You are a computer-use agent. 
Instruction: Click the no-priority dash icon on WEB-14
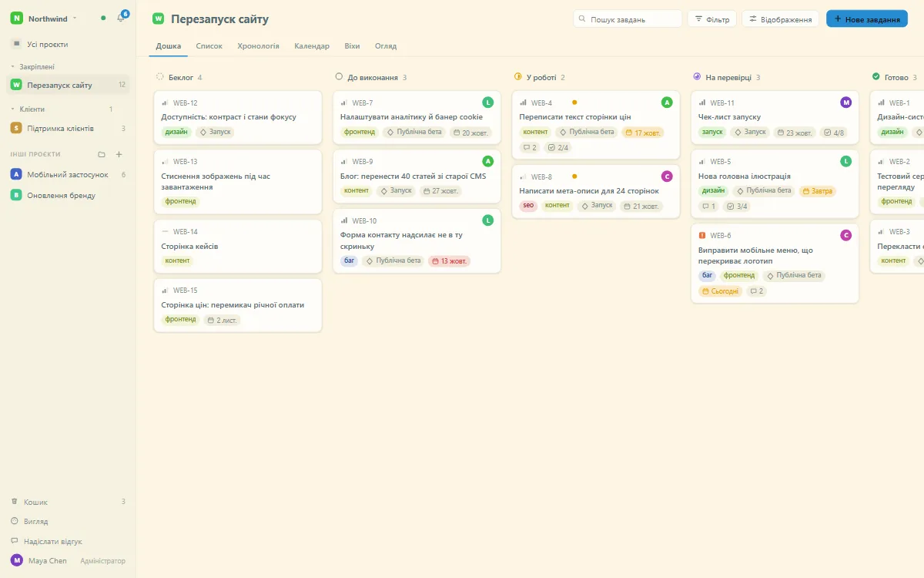(165, 231)
